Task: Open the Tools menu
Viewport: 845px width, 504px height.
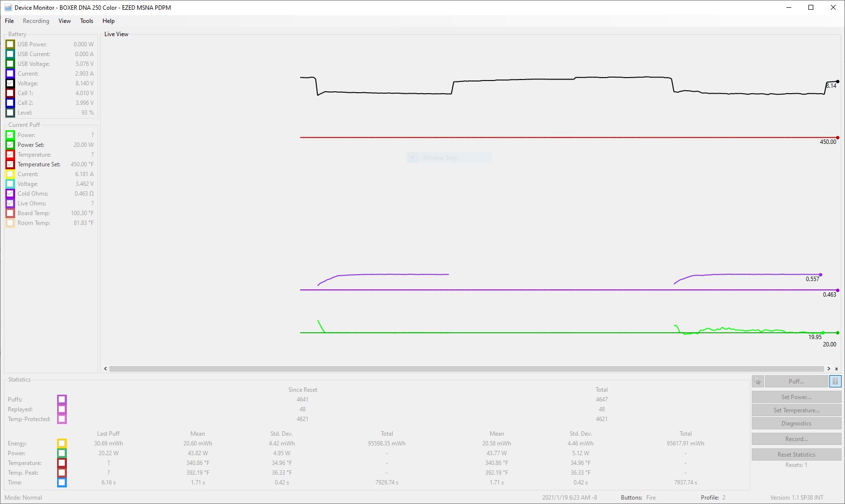Action: click(86, 21)
